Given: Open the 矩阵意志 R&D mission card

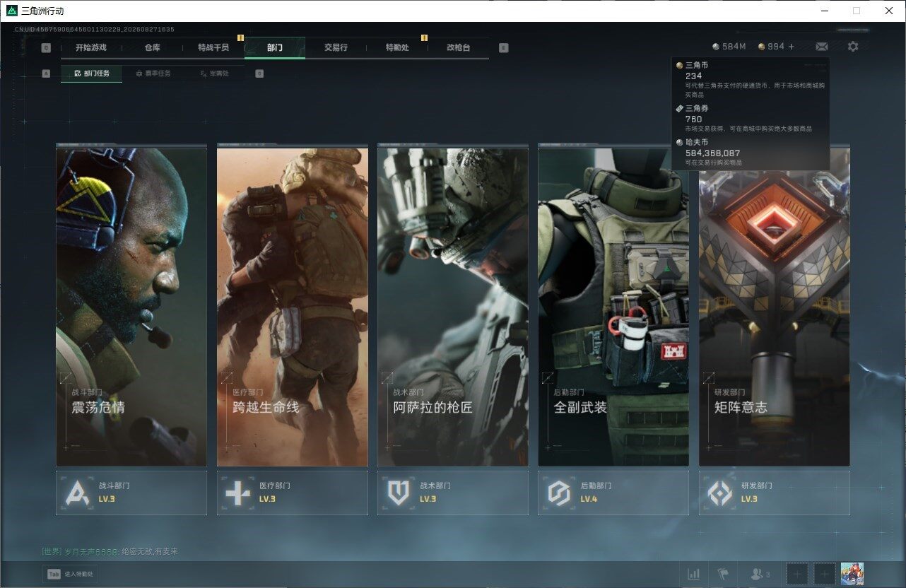Looking at the screenshot, I should pos(775,305).
